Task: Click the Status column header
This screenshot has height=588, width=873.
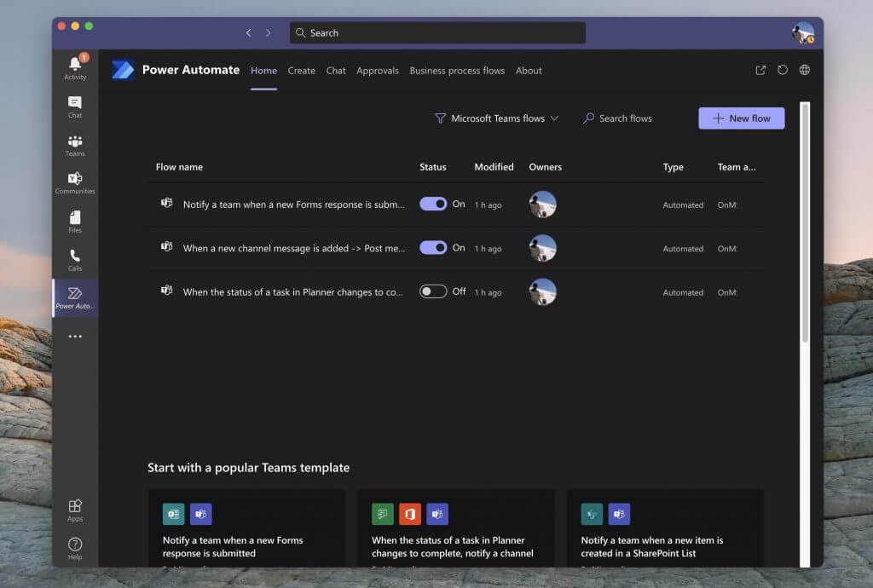Action: (x=432, y=167)
